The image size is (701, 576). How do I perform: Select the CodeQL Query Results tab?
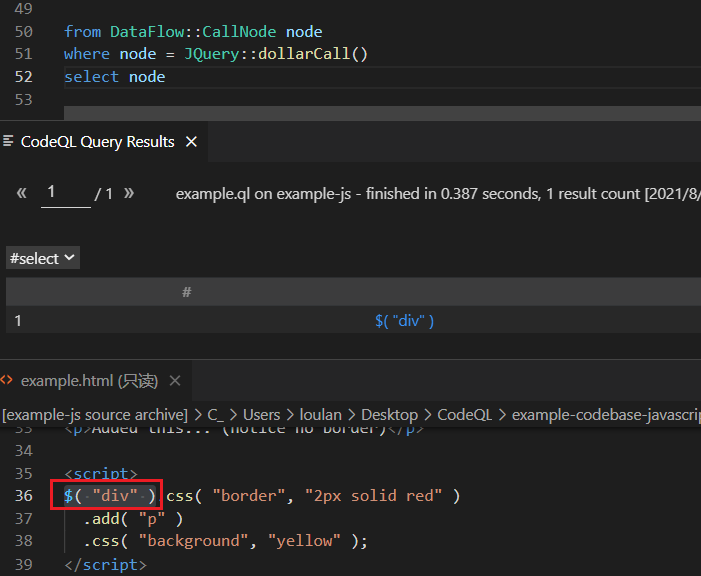[x=104, y=142]
